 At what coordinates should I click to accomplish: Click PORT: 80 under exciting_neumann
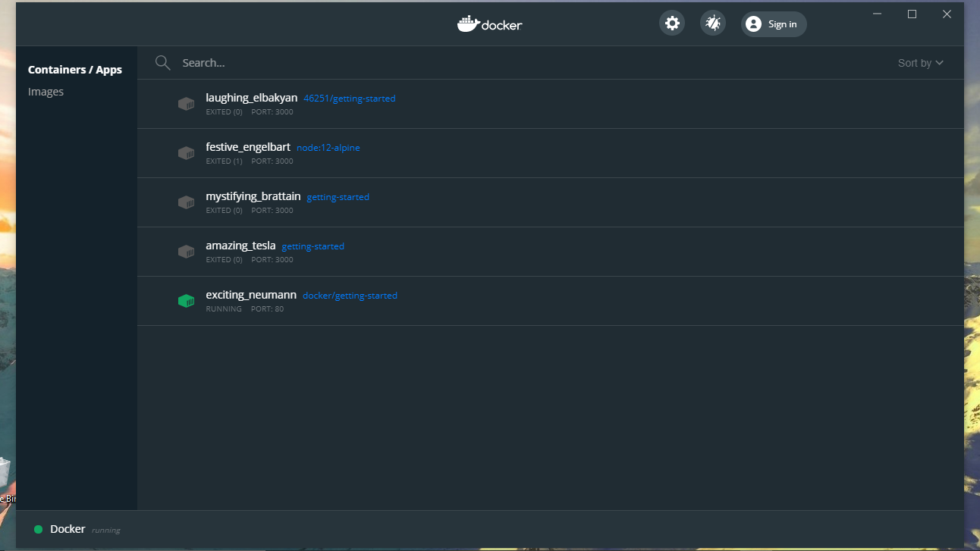click(x=268, y=309)
